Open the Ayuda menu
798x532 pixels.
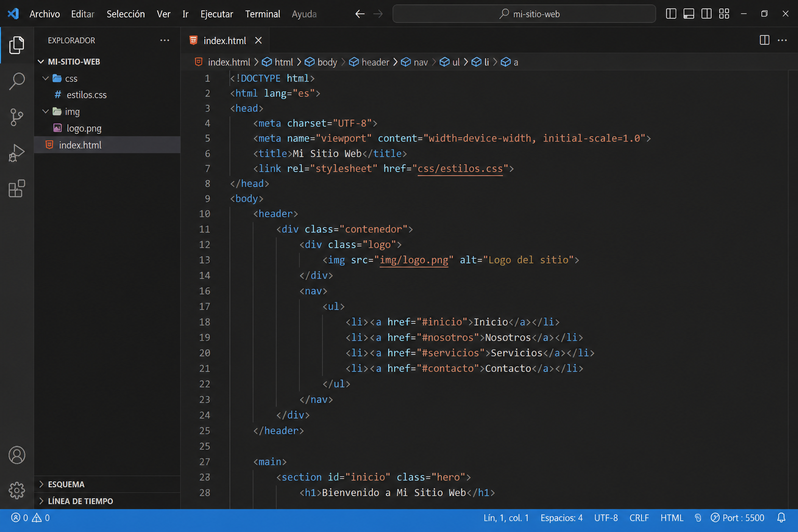(304, 14)
